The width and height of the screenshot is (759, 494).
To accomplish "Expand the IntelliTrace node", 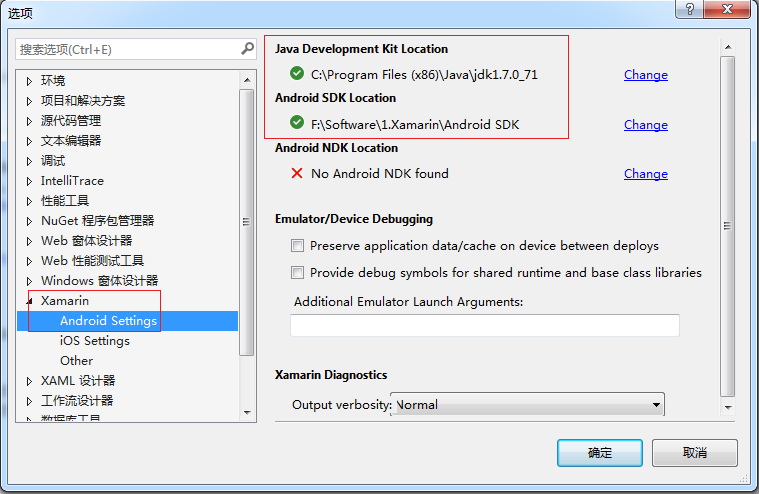I will [29, 181].
